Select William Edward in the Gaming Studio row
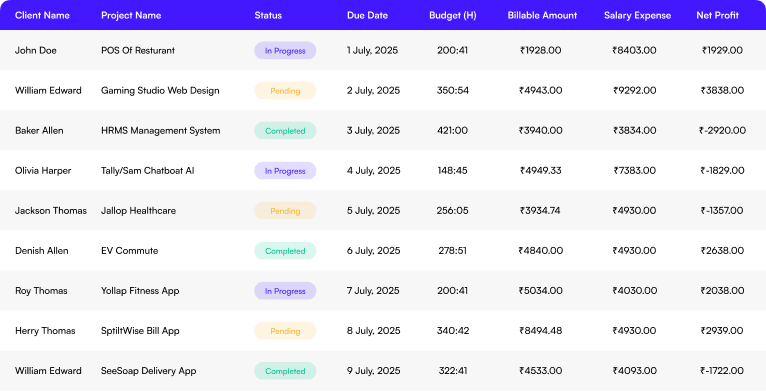 pos(48,90)
